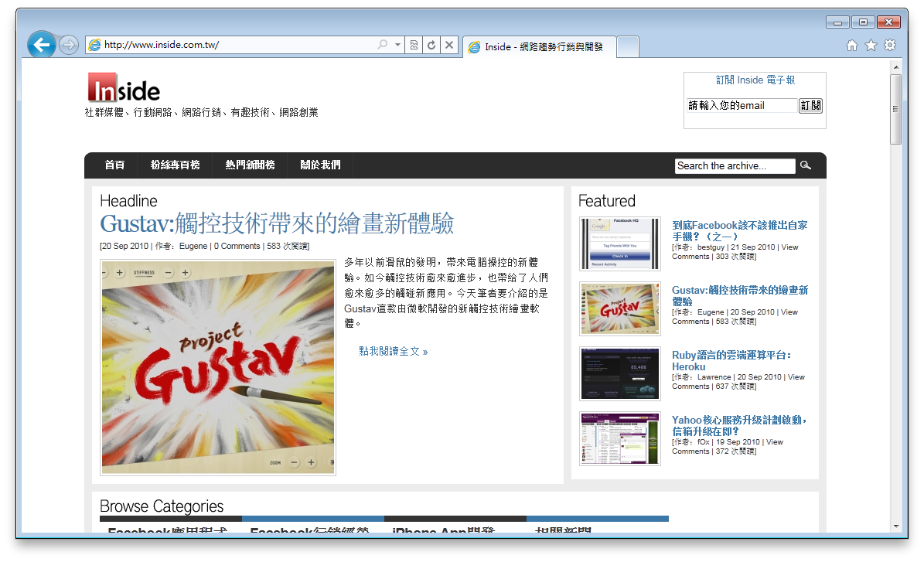Click the Yahoo mail featured thumbnail

coord(620,438)
